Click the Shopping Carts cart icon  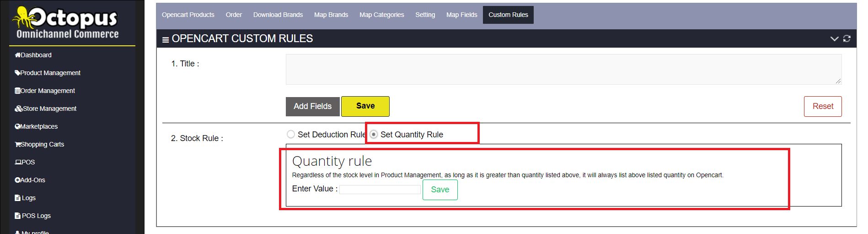click(x=18, y=144)
